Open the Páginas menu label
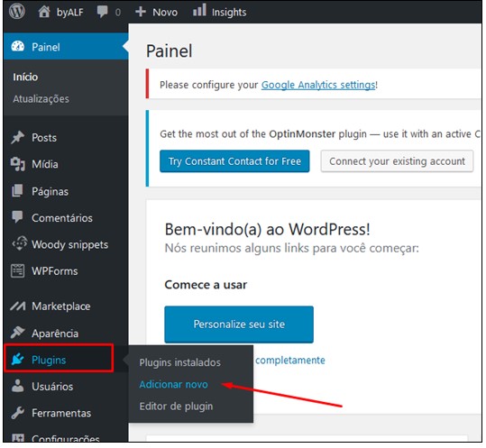This screenshot has height=448, width=486. (x=50, y=191)
